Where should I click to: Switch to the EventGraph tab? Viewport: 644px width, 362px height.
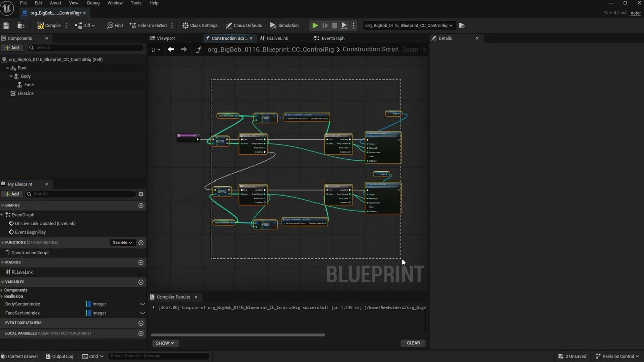333,38
